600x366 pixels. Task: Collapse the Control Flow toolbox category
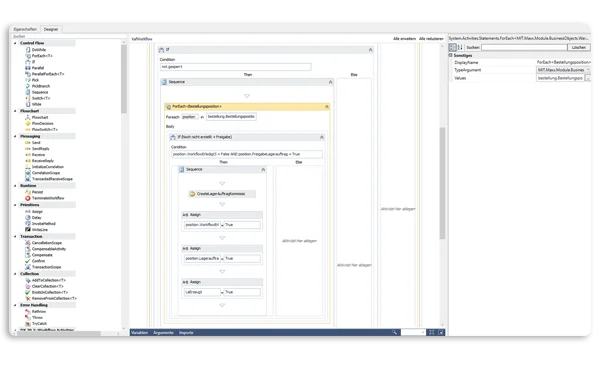pyautogui.click(x=15, y=43)
